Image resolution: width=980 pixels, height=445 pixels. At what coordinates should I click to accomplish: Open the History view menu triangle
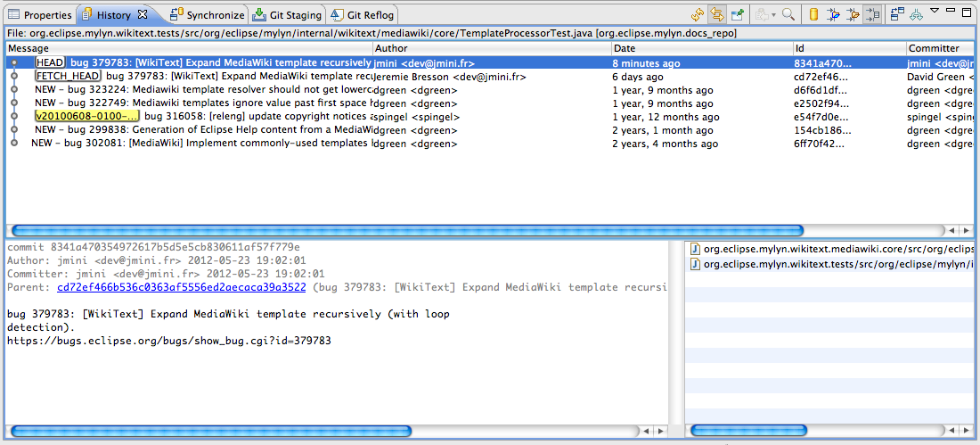935,11
